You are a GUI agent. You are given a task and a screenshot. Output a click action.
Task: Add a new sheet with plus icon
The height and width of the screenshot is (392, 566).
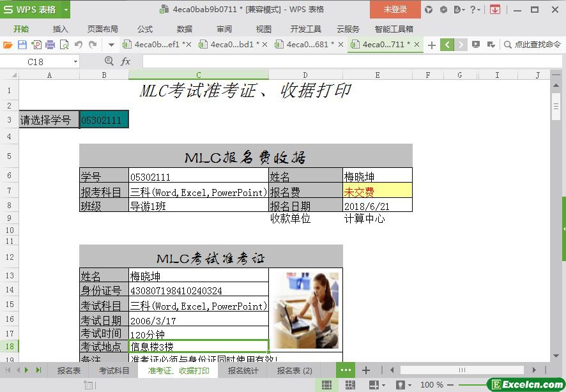366,370
